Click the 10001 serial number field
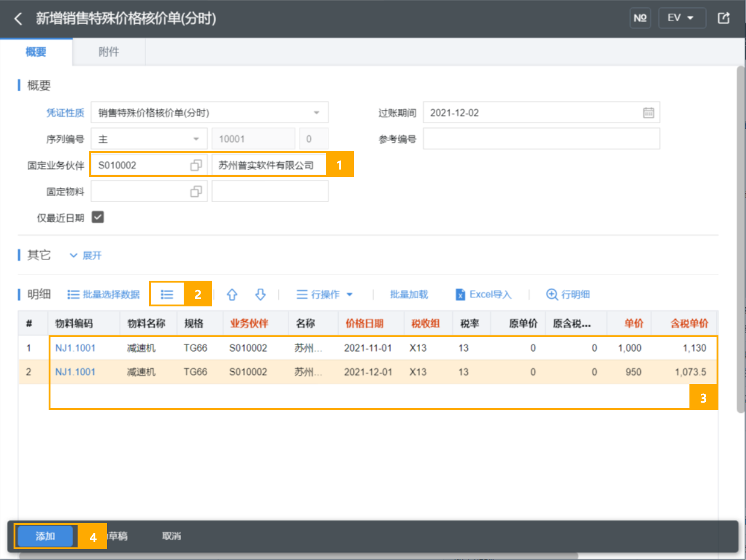The width and height of the screenshot is (746, 560). (x=253, y=139)
